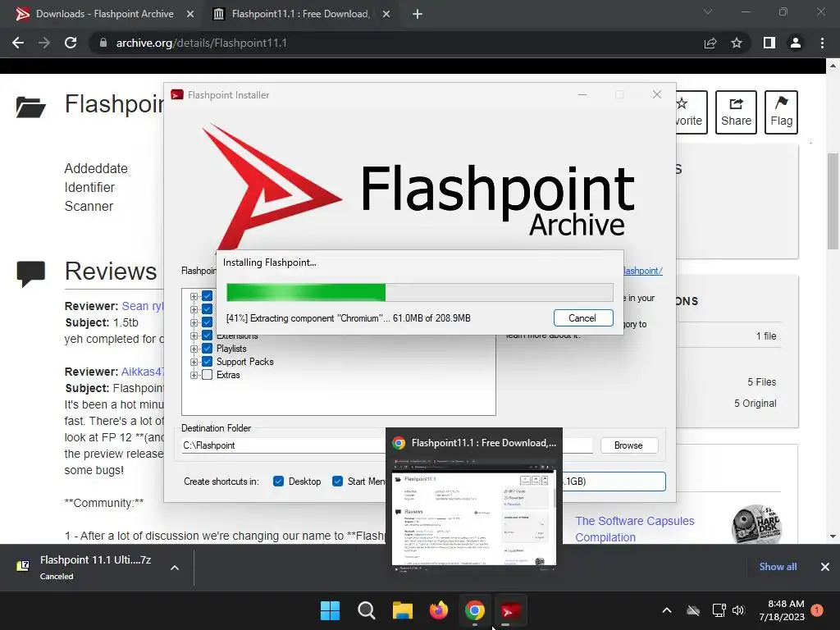Open OneDrive tray icon
The width and height of the screenshot is (840, 630).
pyautogui.click(x=693, y=610)
